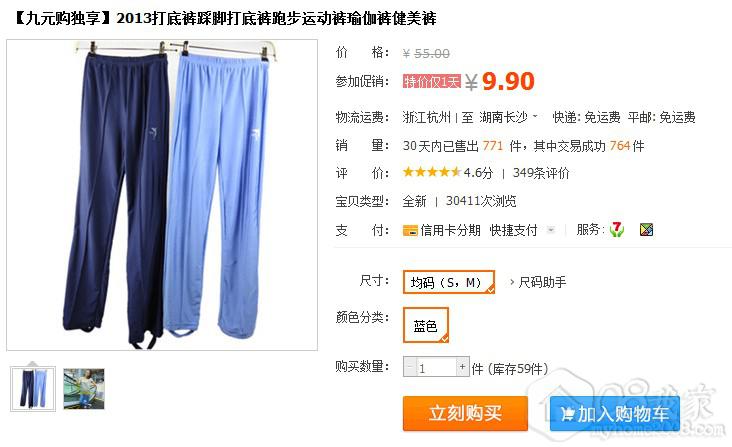Viewport: 732px width, 447px height.
Task: Select the two-pants thumbnail image
Action: click(33, 389)
